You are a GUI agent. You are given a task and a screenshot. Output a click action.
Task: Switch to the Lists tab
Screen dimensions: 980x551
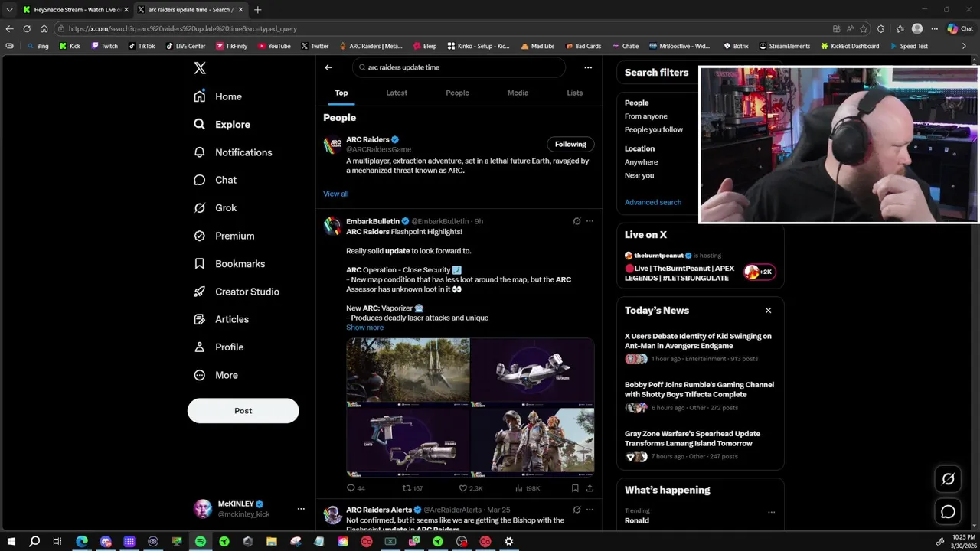[574, 93]
